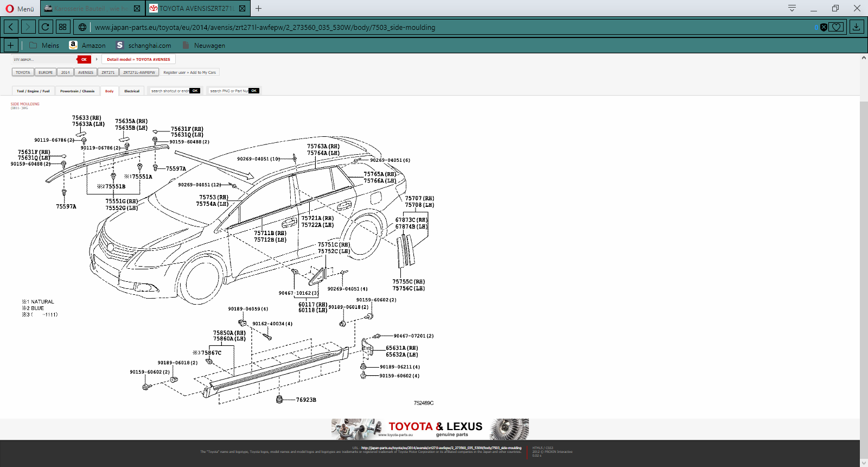Open the Opera Menü button

point(20,9)
